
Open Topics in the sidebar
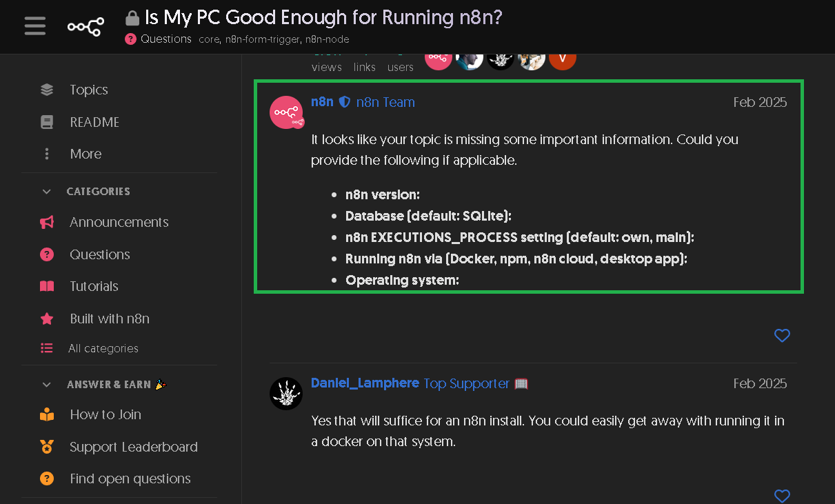click(88, 90)
